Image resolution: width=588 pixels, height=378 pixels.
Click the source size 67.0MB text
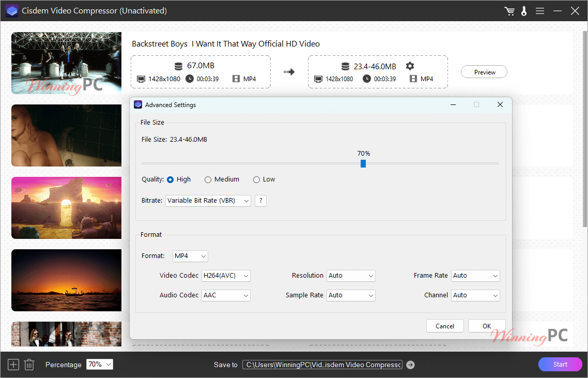(200, 66)
